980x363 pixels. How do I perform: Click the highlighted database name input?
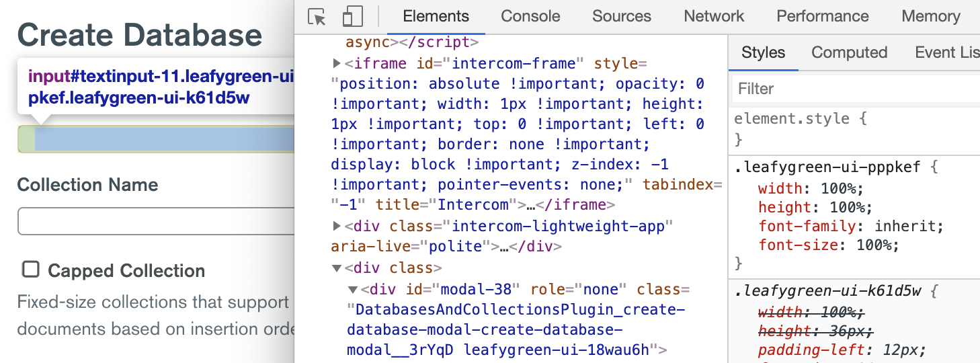point(156,138)
